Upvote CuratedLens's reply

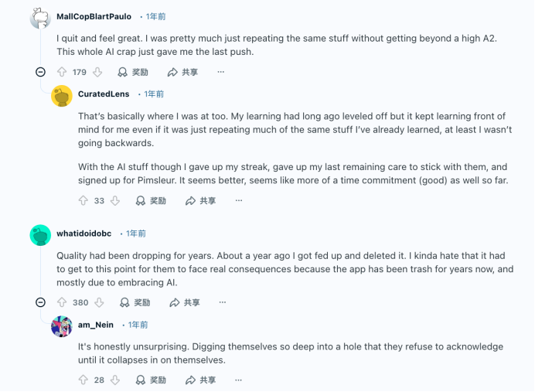point(83,200)
